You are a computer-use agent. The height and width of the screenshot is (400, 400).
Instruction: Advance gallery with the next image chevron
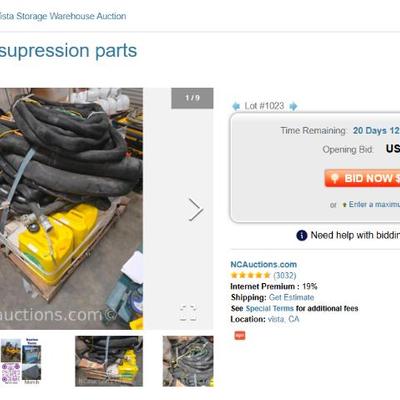click(x=196, y=210)
